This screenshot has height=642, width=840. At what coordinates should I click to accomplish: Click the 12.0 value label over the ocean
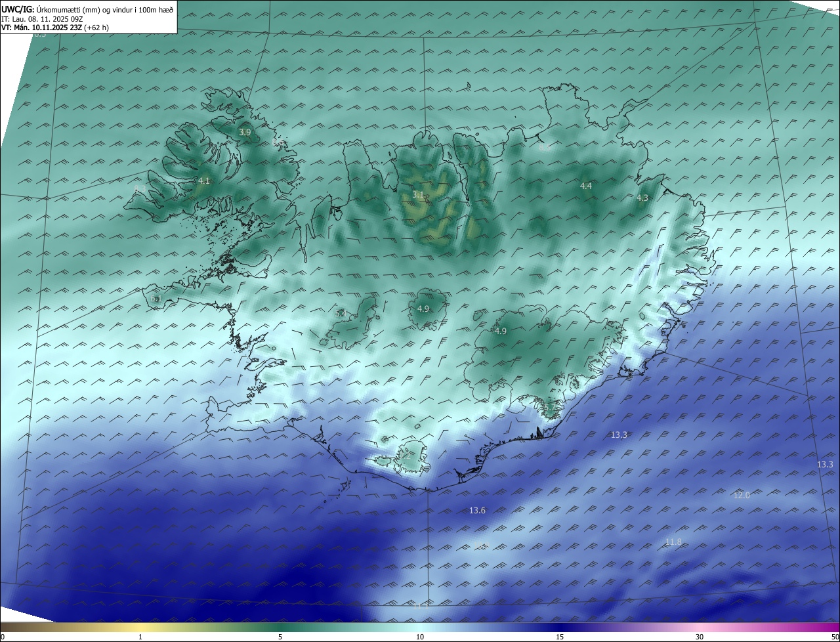(x=742, y=495)
